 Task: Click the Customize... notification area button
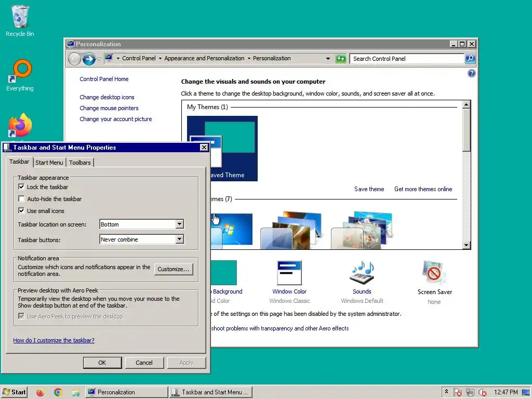click(174, 269)
